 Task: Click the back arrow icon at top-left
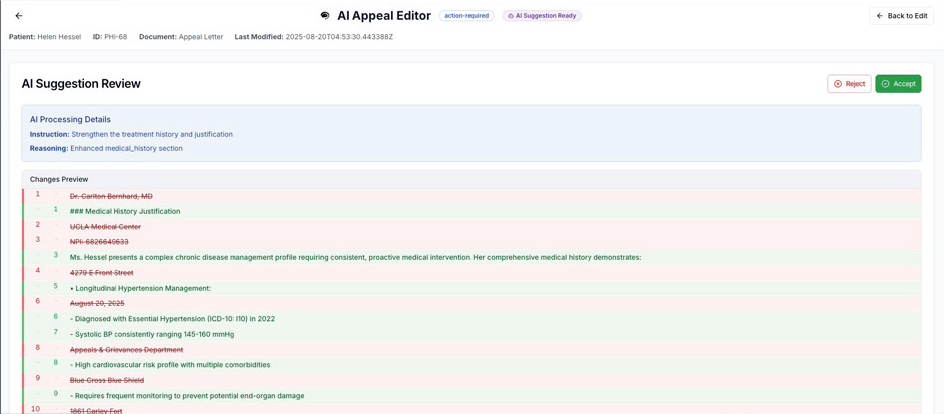19,16
